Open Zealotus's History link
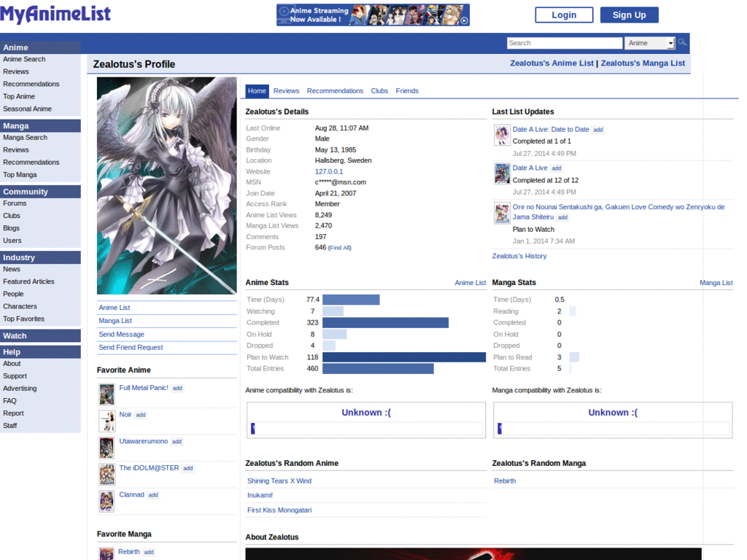The height and width of the screenshot is (560, 747). pyautogui.click(x=519, y=256)
